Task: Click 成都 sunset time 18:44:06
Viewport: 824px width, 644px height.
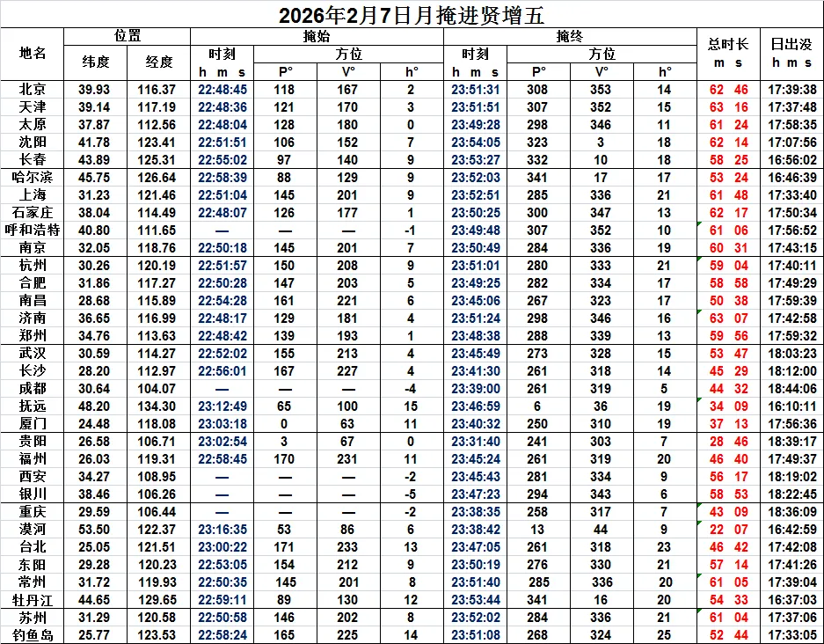Action: (792, 389)
